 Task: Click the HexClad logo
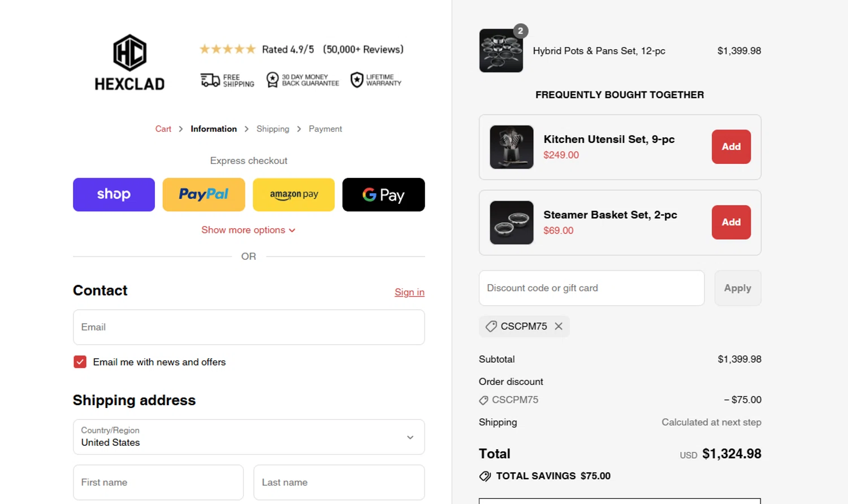(x=129, y=62)
